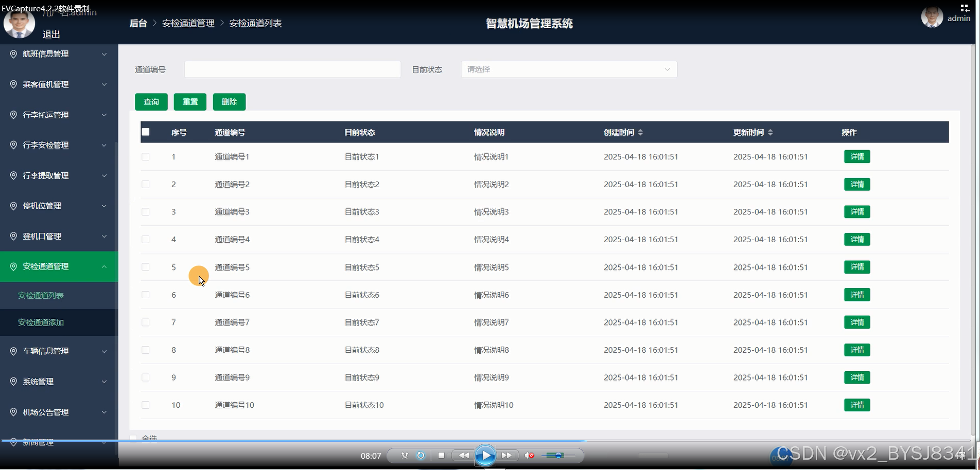Check the row checkbox for 通道编号7

tap(146, 322)
